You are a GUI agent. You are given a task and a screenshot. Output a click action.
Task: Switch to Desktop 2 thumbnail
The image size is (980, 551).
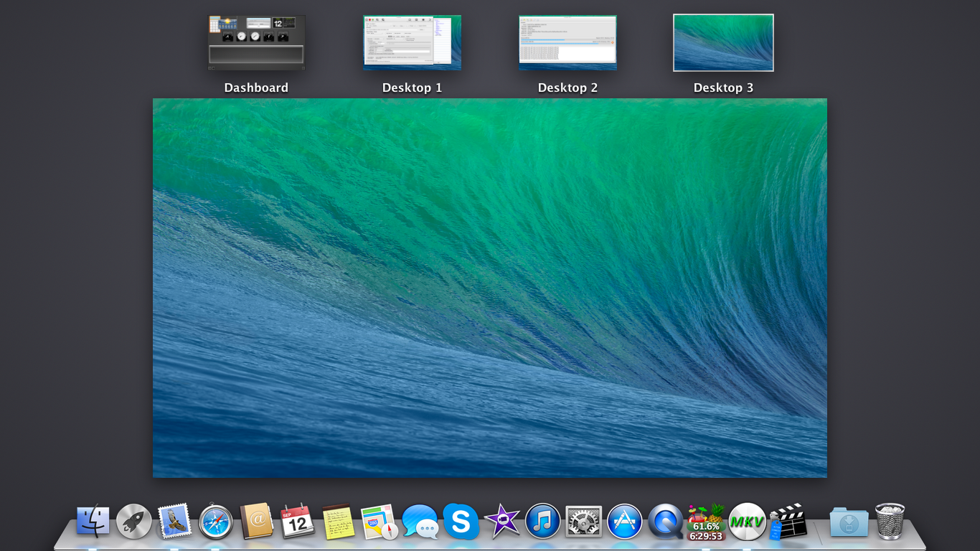[x=567, y=43]
